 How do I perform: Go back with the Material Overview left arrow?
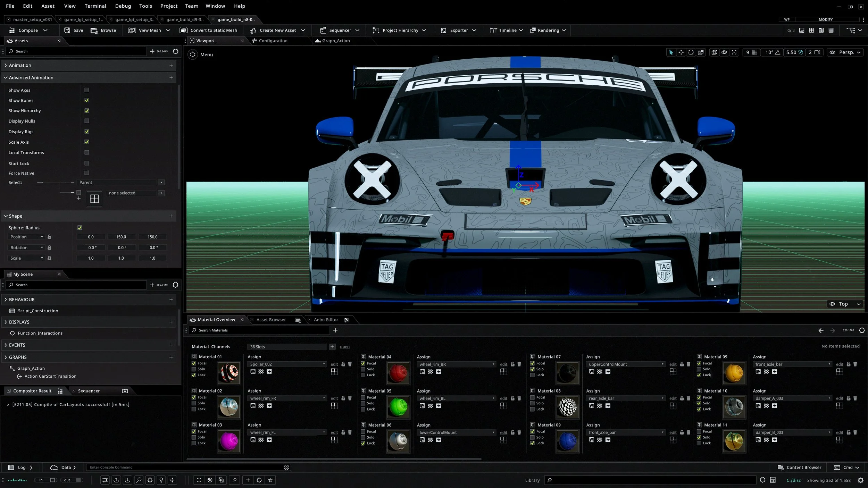(821, 330)
